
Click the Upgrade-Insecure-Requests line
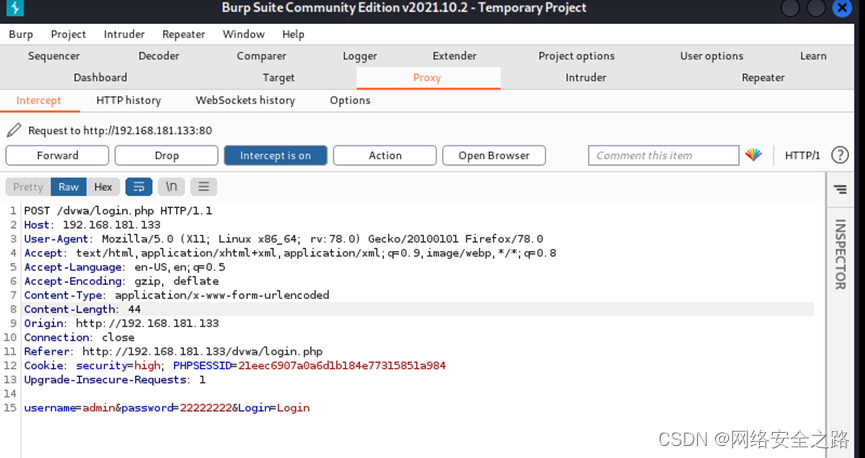(x=115, y=380)
